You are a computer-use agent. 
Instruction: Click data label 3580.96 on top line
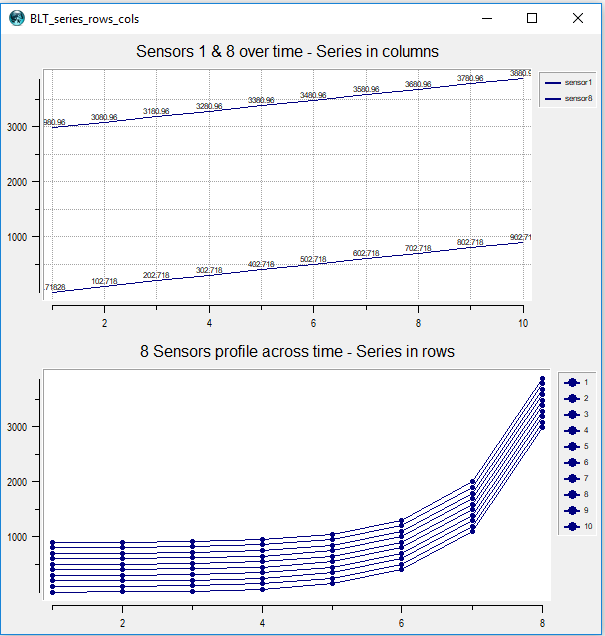[366, 89]
